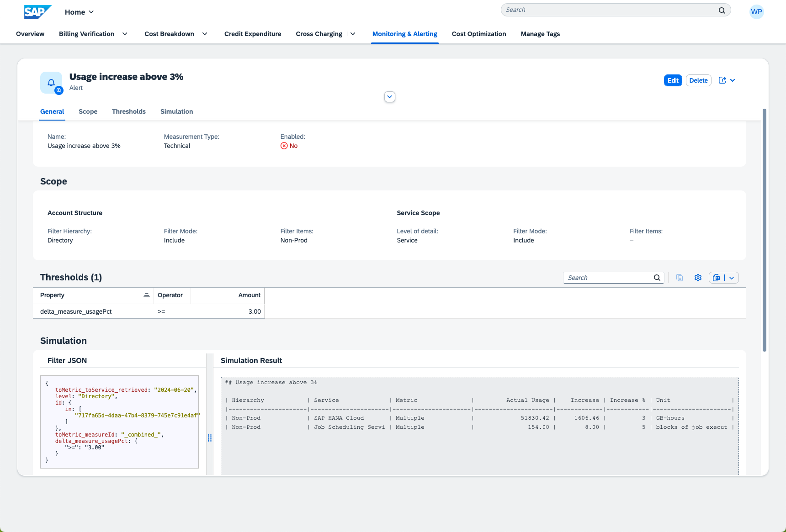This screenshot has height=532, width=786.
Task: Click the export to spreadsheet icon
Action: 717,278
